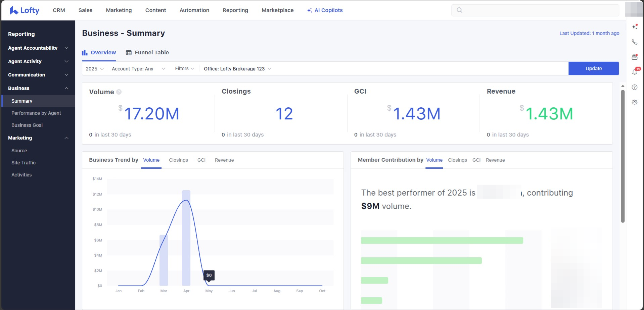
Task: Open the notifications bell icon
Action: (x=634, y=72)
